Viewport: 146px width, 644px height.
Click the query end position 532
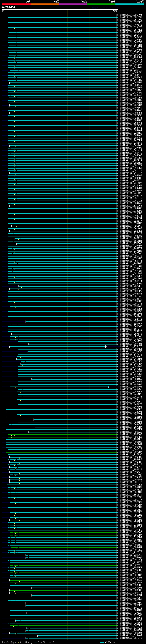pyautogui.click(x=115, y=11)
